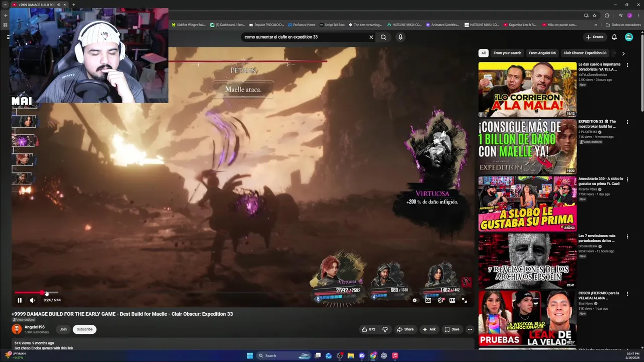Show more filter chips with the right arrow
This screenshot has height=362, width=644.
pyautogui.click(x=623, y=53)
